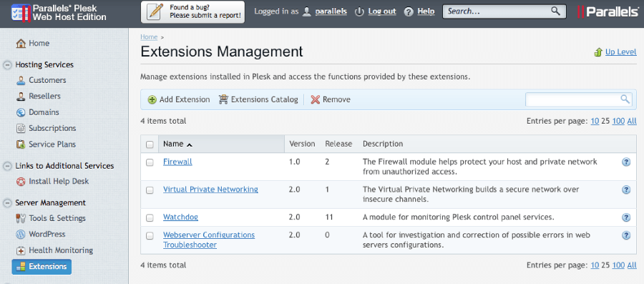The height and width of the screenshot is (284, 644).
Task: Open the Virtual Private Networking link
Action: [210, 190]
